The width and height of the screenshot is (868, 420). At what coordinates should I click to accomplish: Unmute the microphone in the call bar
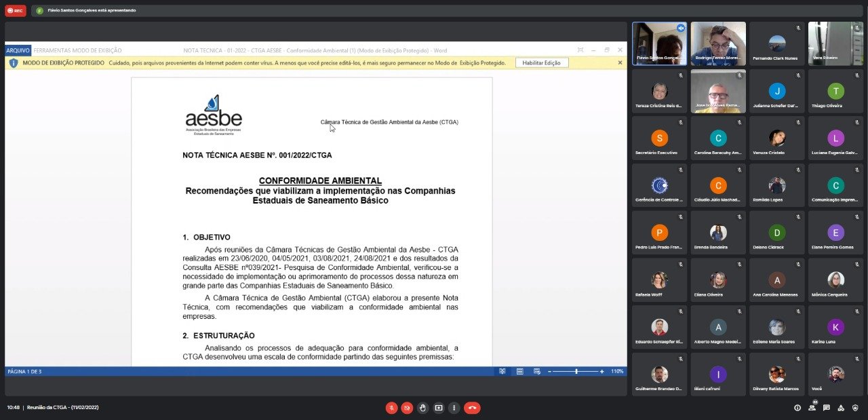(x=391, y=408)
